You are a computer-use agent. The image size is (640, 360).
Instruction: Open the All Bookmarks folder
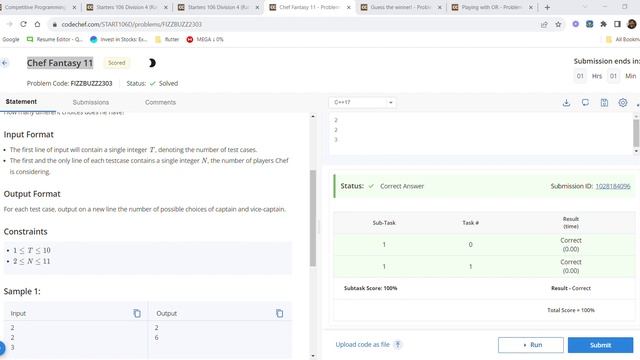[x=623, y=39]
